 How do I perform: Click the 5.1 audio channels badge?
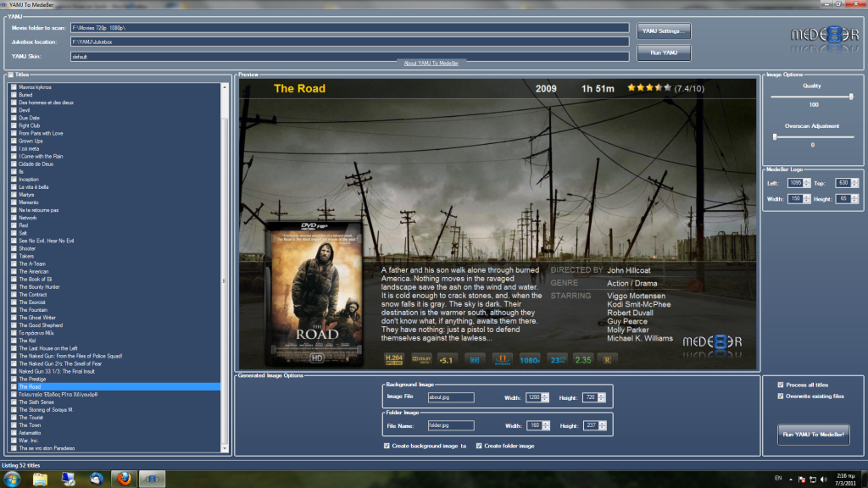pos(446,360)
